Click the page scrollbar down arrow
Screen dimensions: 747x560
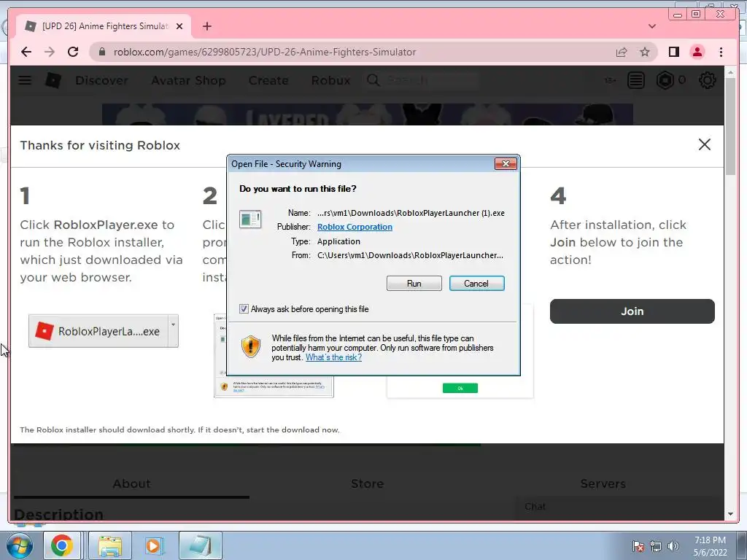click(x=730, y=514)
